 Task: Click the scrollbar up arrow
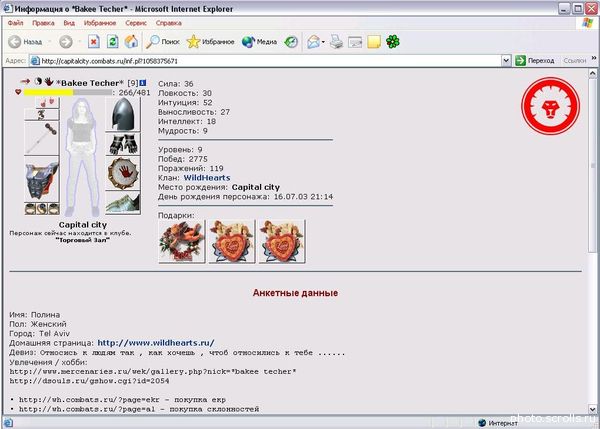point(593,73)
